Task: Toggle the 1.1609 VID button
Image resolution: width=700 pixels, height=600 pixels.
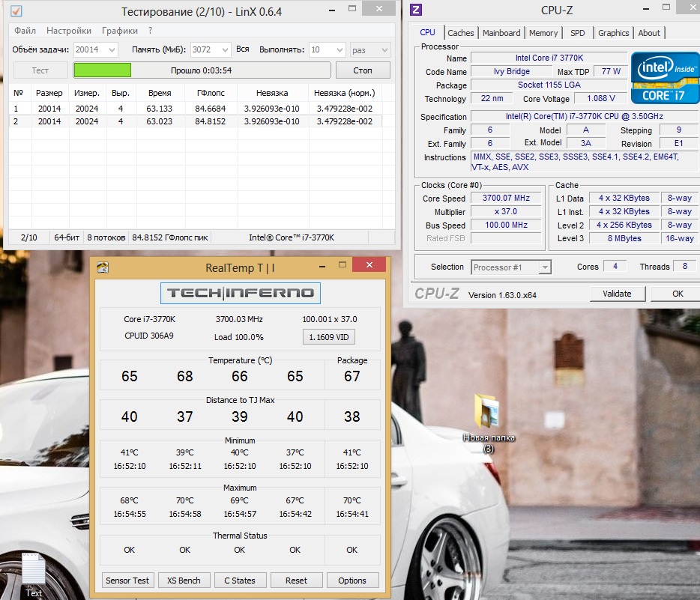Action: pos(329,337)
